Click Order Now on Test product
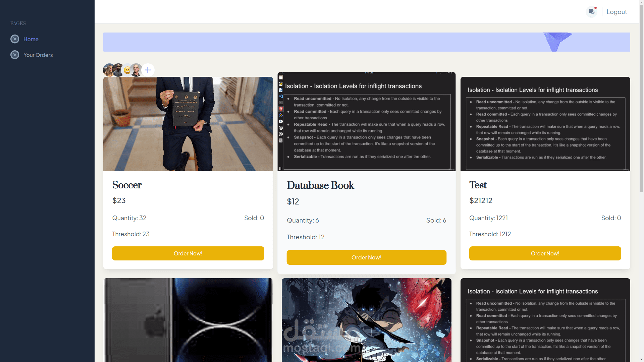Image resolution: width=644 pixels, height=362 pixels. tap(545, 253)
